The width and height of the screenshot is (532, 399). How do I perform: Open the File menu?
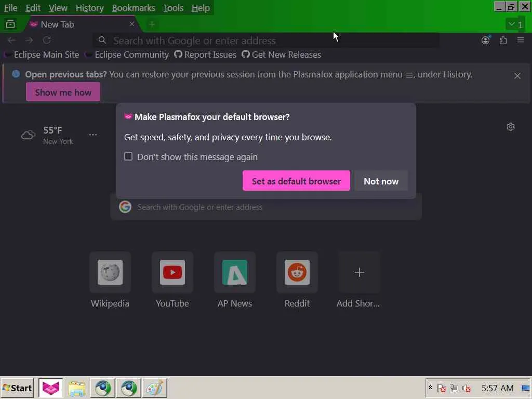click(x=10, y=8)
